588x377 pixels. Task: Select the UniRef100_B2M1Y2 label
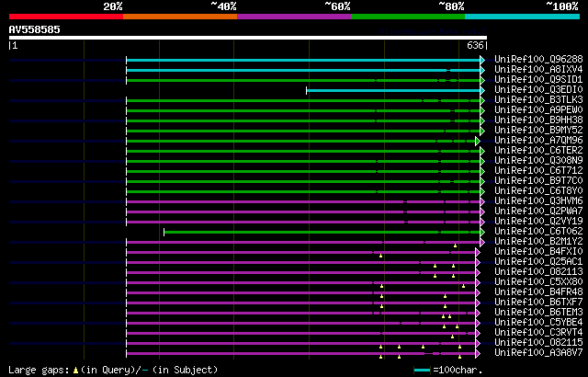point(538,242)
